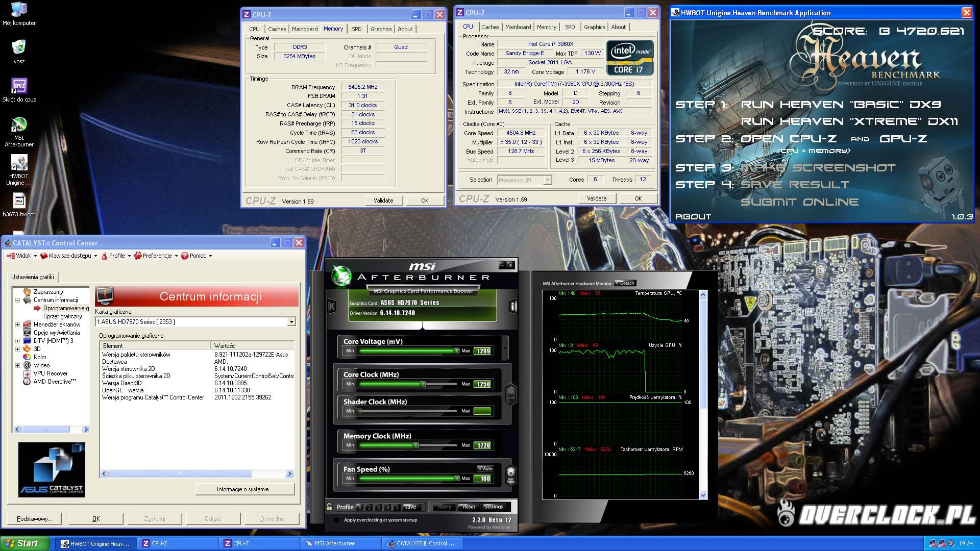980x551 pixels.
Task: Open the Pomoc help dropdown
Action: 197,256
